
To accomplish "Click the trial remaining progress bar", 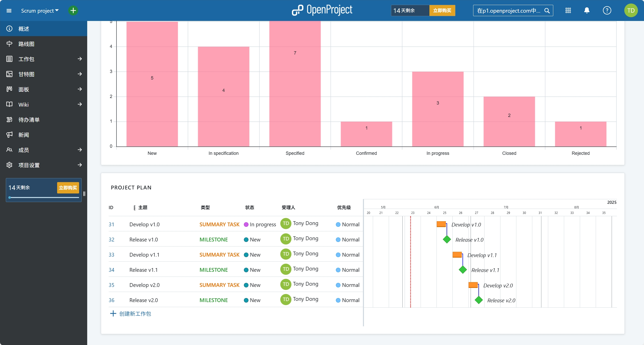I will coord(44,198).
